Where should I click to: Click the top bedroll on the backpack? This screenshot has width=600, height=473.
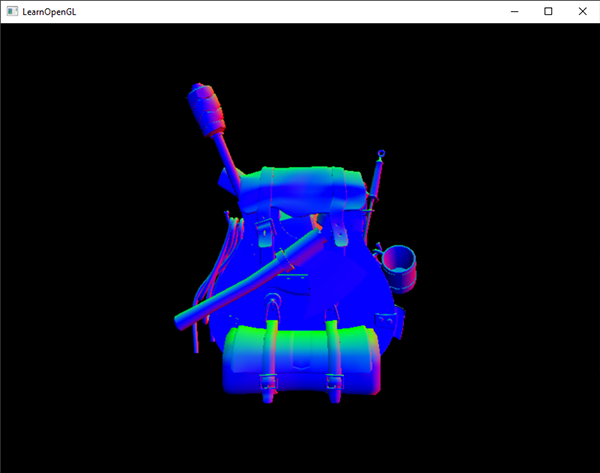(300, 188)
